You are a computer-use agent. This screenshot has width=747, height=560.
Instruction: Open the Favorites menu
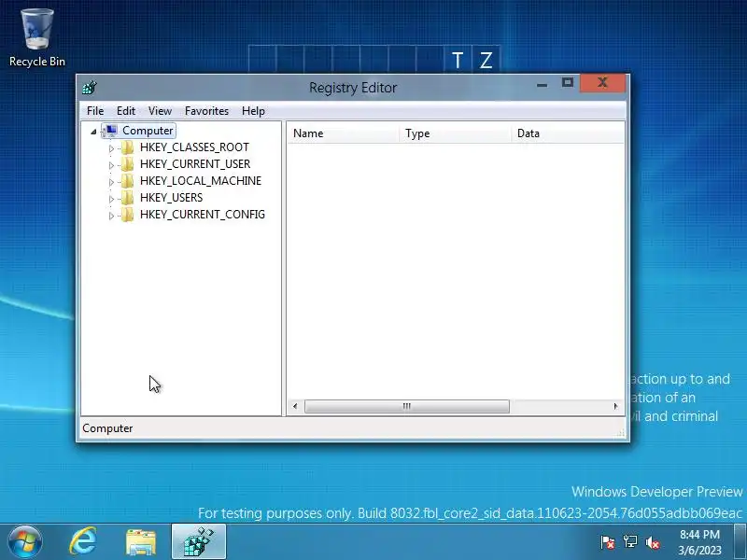(206, 111)
